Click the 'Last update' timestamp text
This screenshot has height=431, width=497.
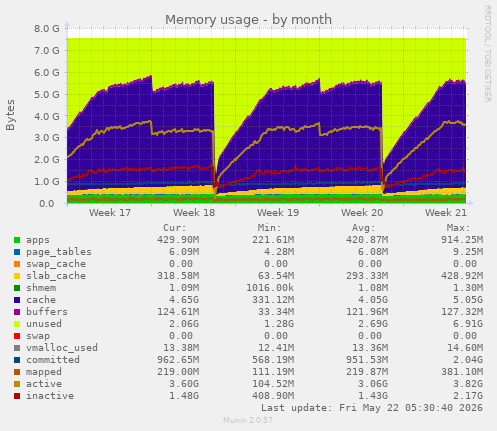[x=372, y=408]
